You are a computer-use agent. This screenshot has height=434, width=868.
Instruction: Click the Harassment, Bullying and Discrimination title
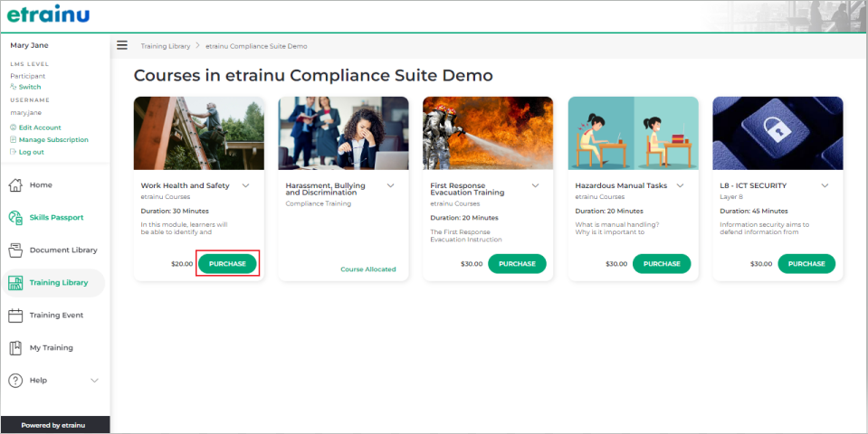click(326, 189)
